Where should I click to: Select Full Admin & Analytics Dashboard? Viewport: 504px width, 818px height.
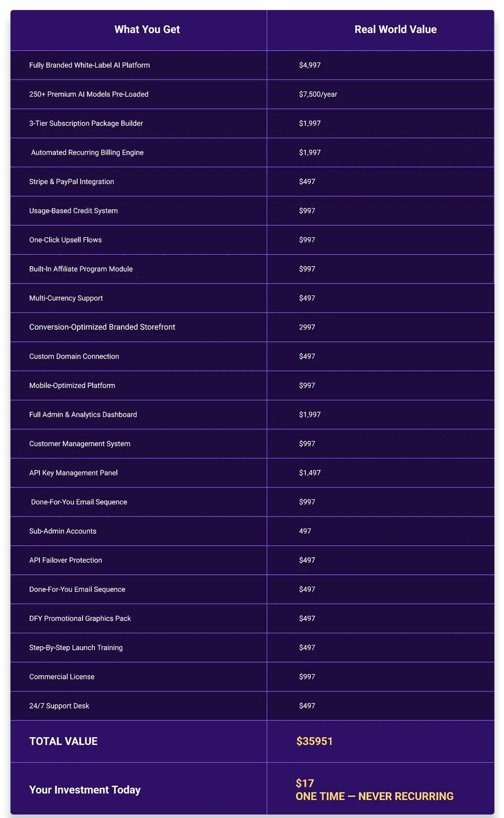click(x=83, y=415)
